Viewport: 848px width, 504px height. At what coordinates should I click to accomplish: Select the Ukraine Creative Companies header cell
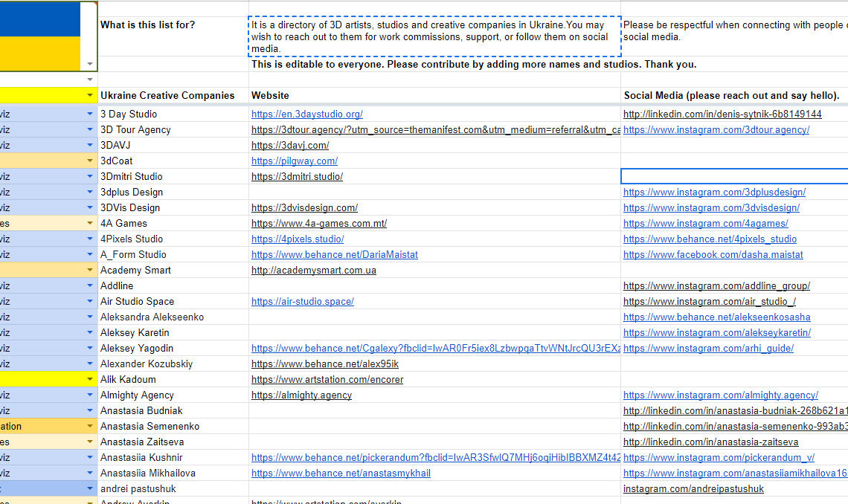click(x=165, y=95)
